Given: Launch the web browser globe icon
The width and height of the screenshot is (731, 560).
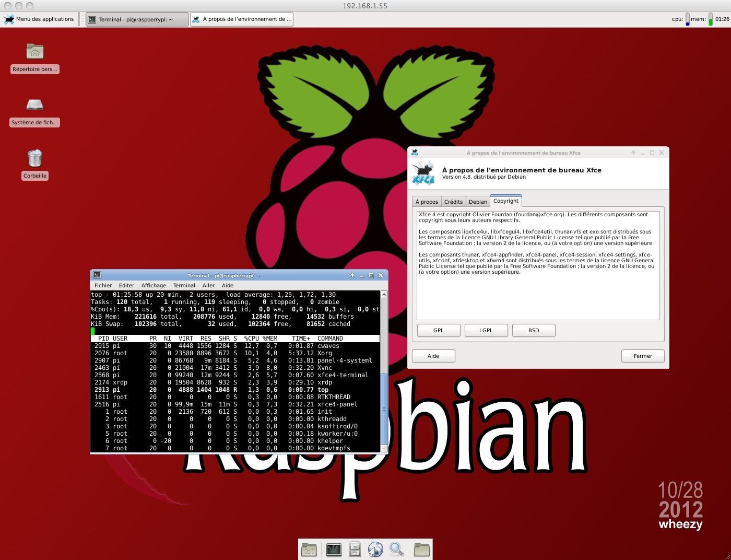Looking at the screenshot, I should click(x=375, y=550).
